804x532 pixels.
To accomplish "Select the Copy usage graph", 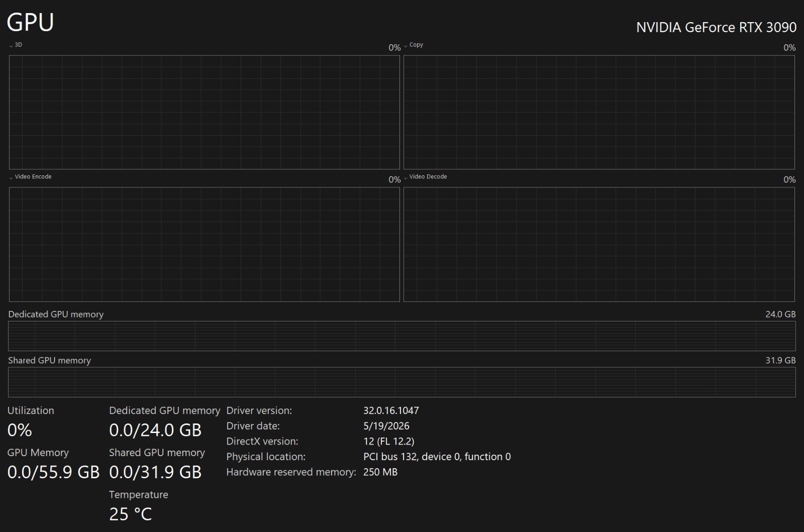I will point(599,112).
